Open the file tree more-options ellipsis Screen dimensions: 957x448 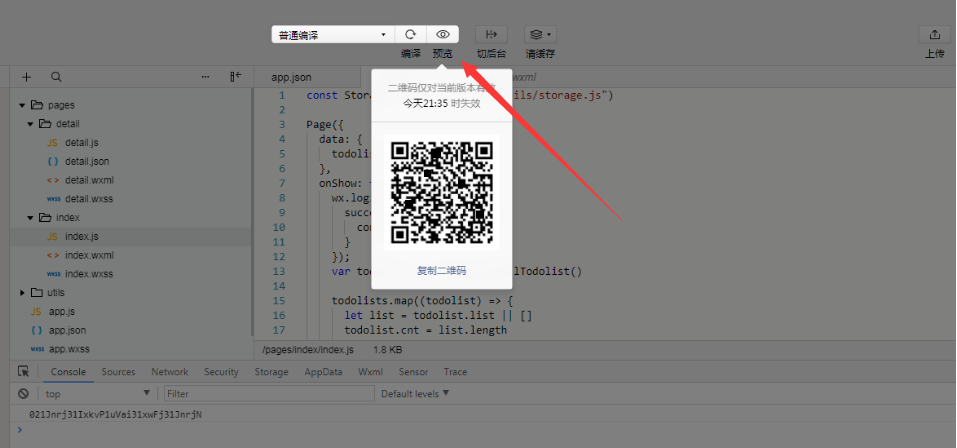coord(206,77)
